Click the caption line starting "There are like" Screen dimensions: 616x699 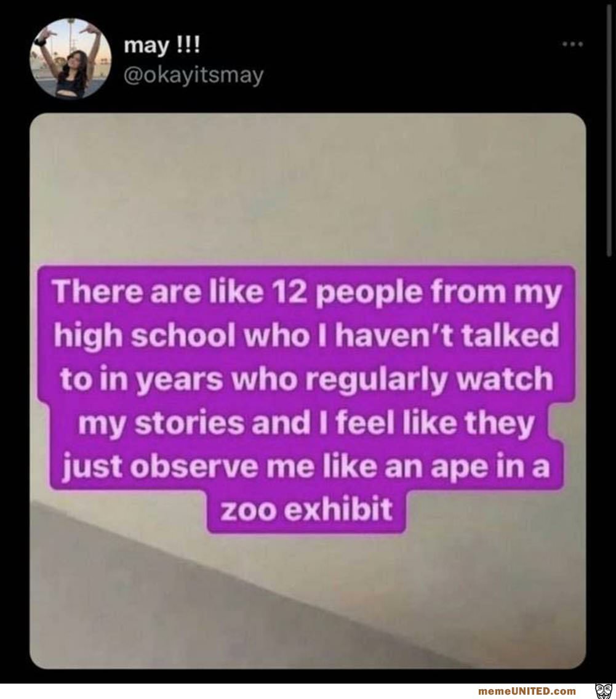pos(308,291)
